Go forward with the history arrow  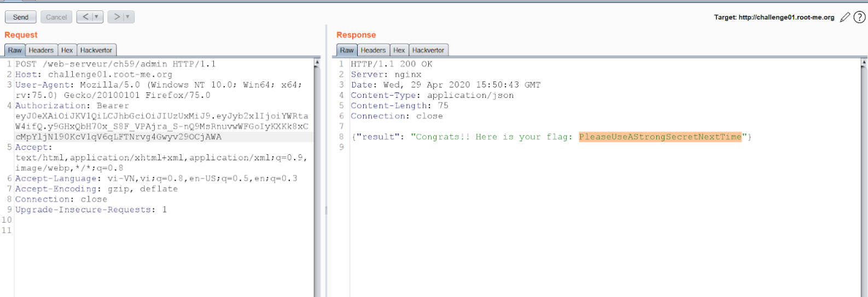tap(116, 17)
